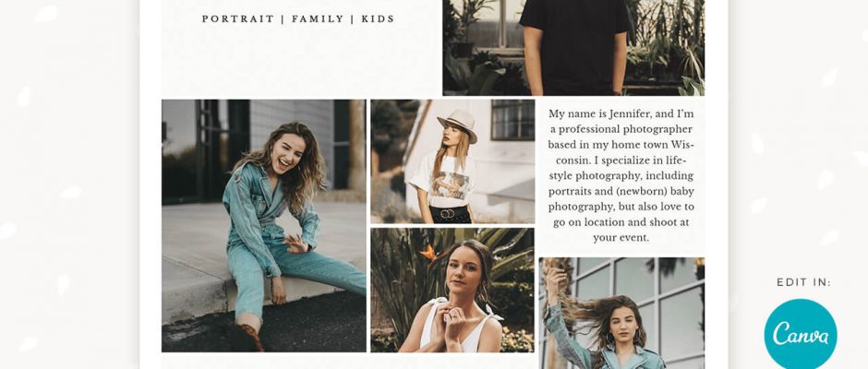Screen dimensions: 868x369
Task: Select photo of laughing woman in denim jumpsuit
Action: [263, 226]
